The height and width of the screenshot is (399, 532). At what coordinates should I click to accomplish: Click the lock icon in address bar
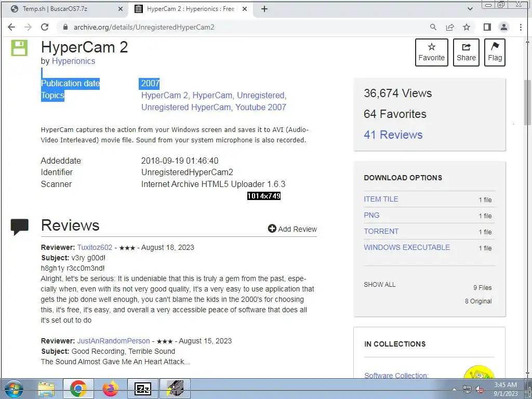pos(65,27)
